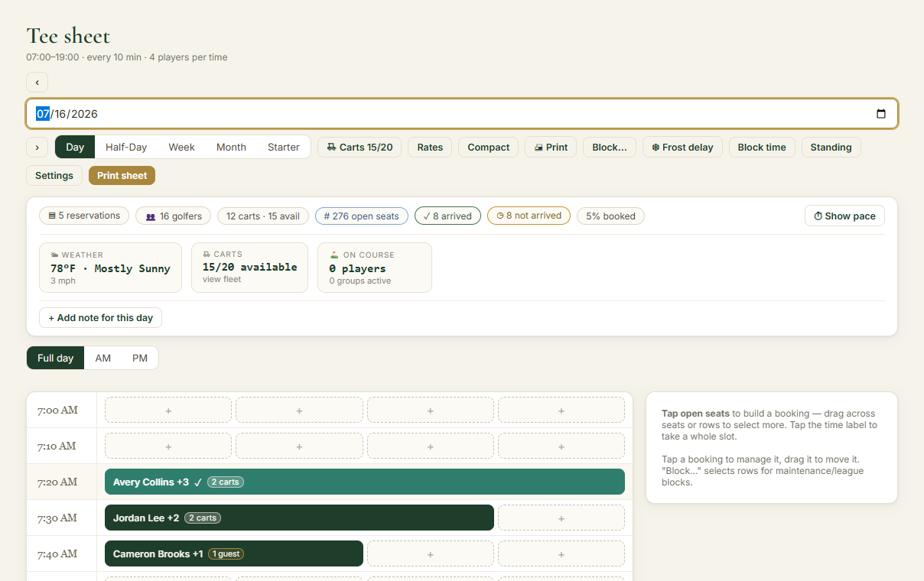This screenshot has width=924, height=581.
Task: Click the Block... button
Action: [x=610, y=147]
